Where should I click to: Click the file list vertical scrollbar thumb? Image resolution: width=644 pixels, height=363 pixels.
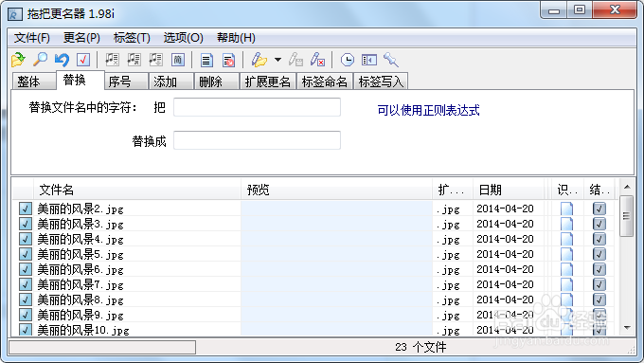click(626, 216)
